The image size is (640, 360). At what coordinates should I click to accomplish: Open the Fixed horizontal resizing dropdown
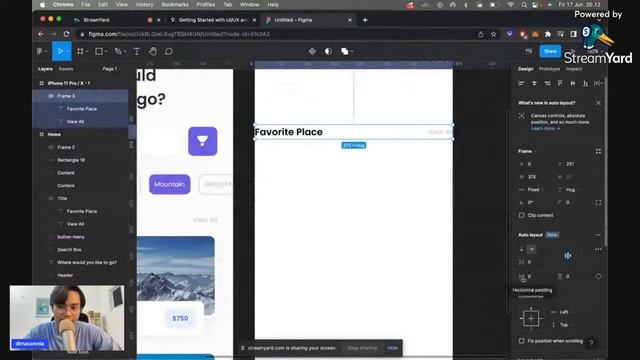[x=536, y=190]
